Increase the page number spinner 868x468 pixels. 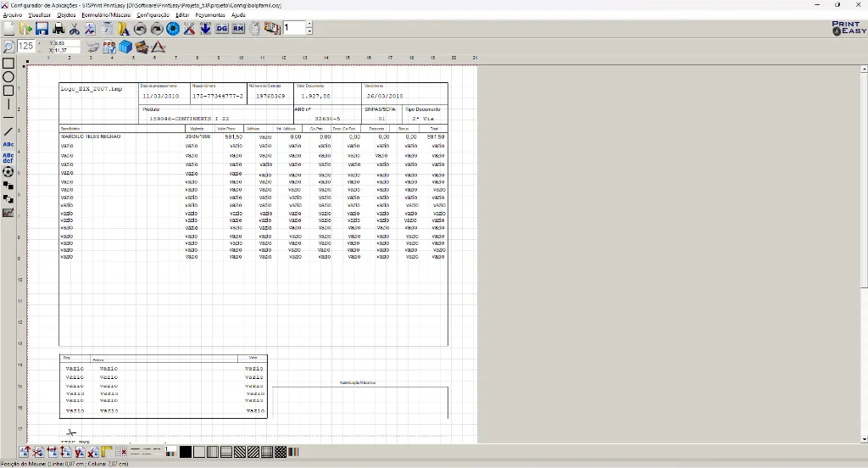click(309, 25)
